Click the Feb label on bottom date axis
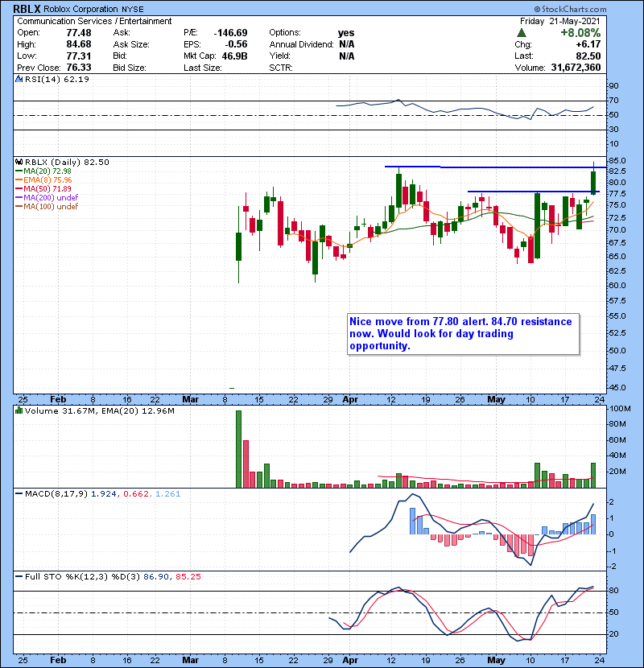The width and height of the screenshot is (644, 668). tap(58, 660)
